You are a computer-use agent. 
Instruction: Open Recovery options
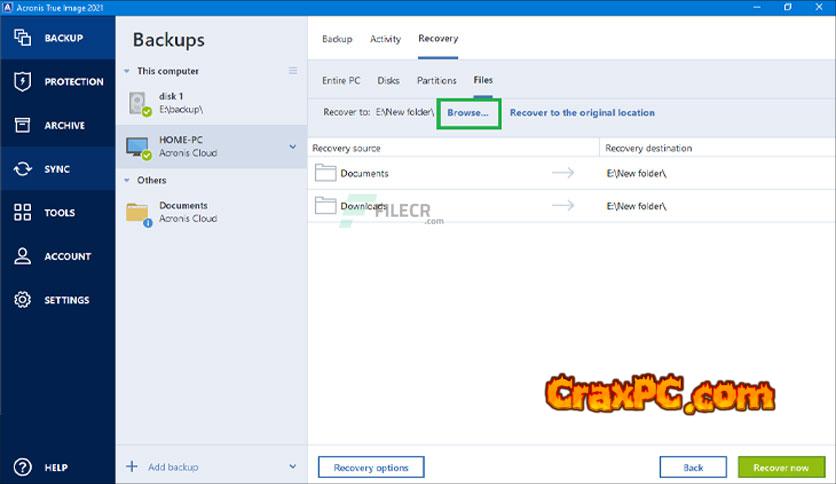click(x=371, y=467)
